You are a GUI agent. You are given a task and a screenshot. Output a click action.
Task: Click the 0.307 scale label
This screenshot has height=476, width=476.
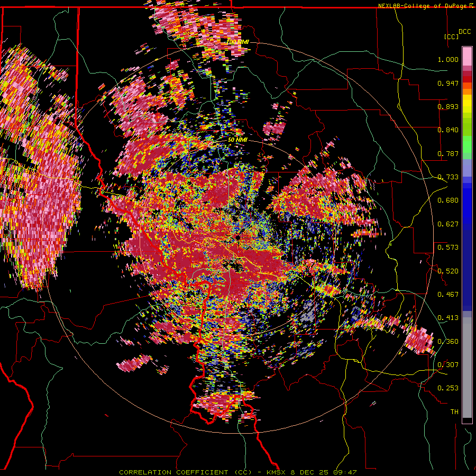click(x=448, y=365)
